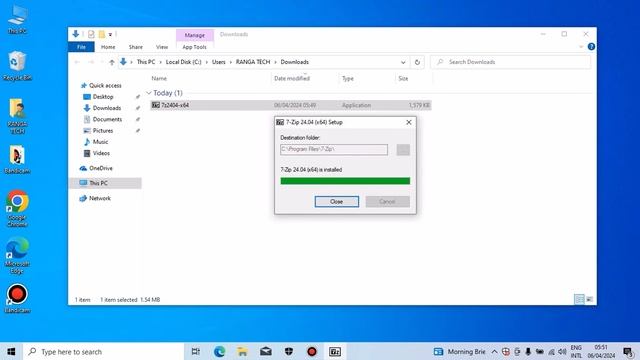Open Morning Brie news widget on taskbar
Viewport: 640px width, 360px height.
460,351
